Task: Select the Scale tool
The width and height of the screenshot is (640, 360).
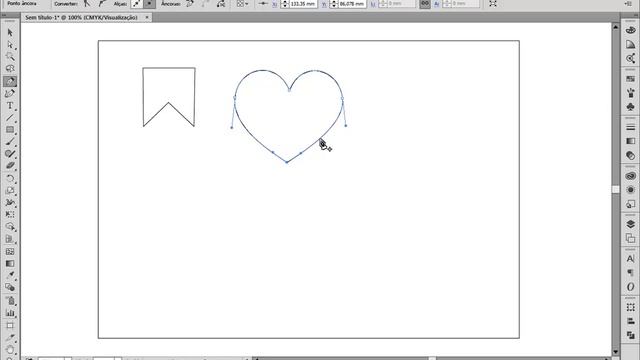Action: (10, 191)
